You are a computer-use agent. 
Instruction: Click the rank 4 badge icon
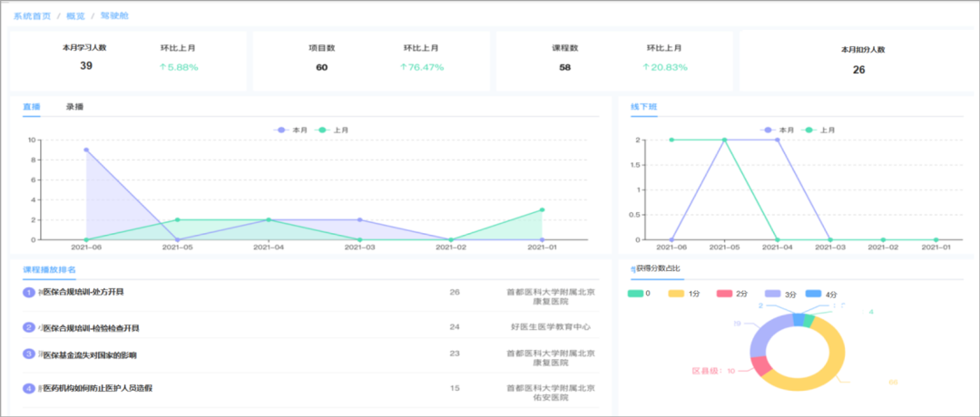[29, 388]
